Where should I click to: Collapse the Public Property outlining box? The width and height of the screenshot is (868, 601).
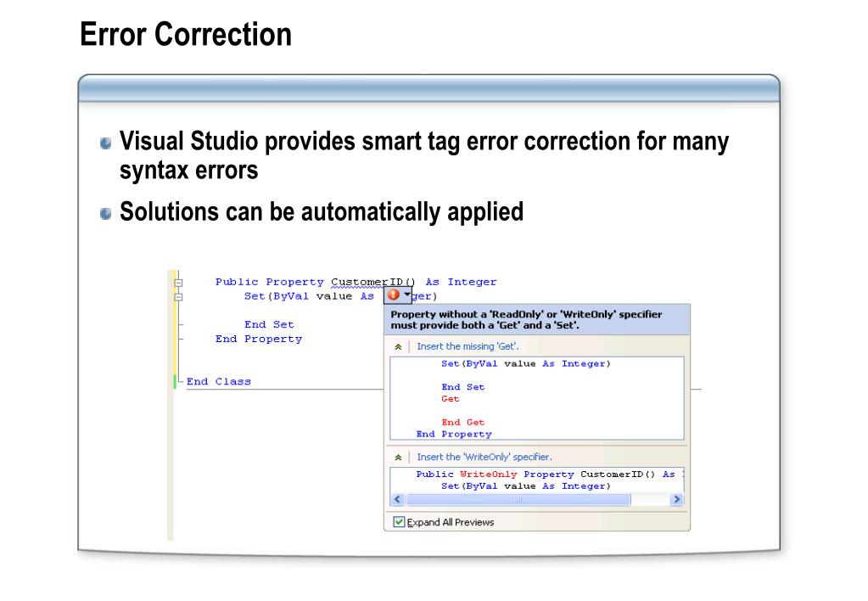coord(177,283)
